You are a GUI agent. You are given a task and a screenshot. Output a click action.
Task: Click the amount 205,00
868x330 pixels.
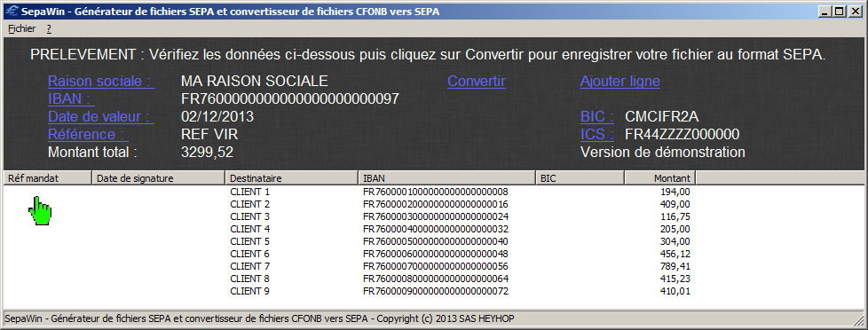click(x=675, y=229)
